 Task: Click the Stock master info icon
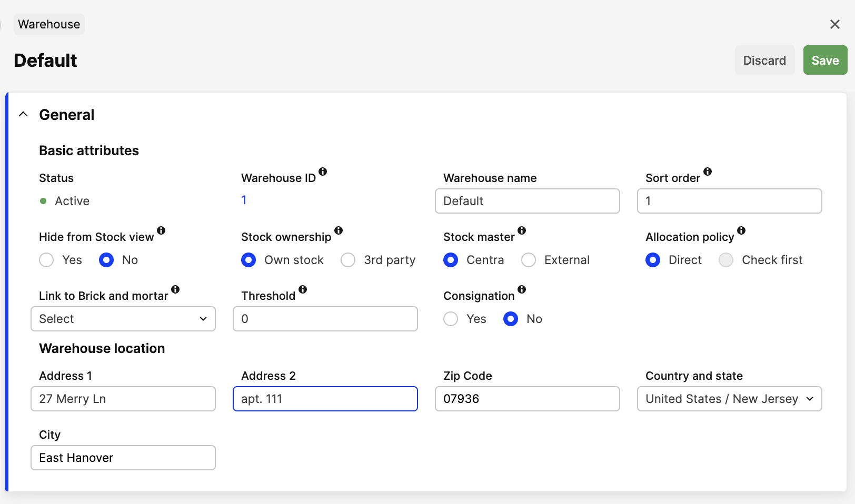coord(522,231)
